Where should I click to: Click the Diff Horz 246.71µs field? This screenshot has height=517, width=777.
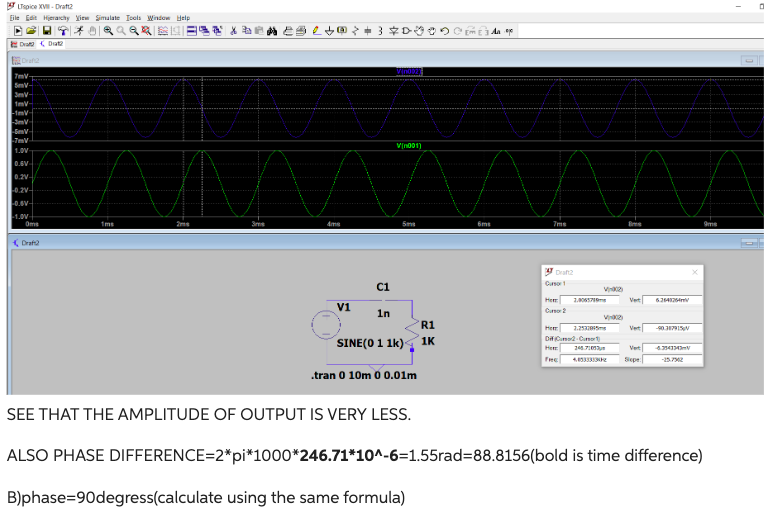click(x=589, y=348)
